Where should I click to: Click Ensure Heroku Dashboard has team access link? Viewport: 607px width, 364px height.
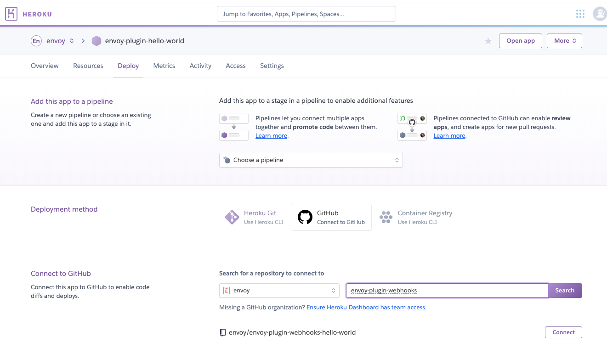click(366, 308)
